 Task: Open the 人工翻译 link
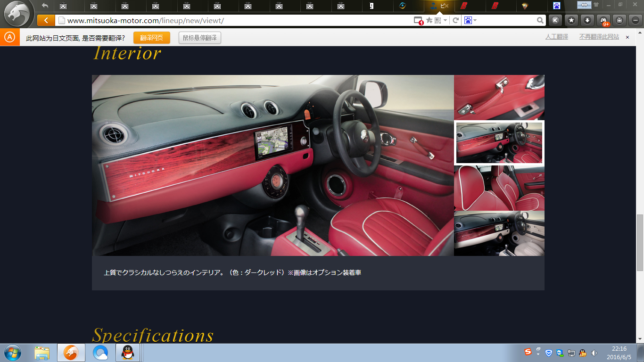point(557,37)
